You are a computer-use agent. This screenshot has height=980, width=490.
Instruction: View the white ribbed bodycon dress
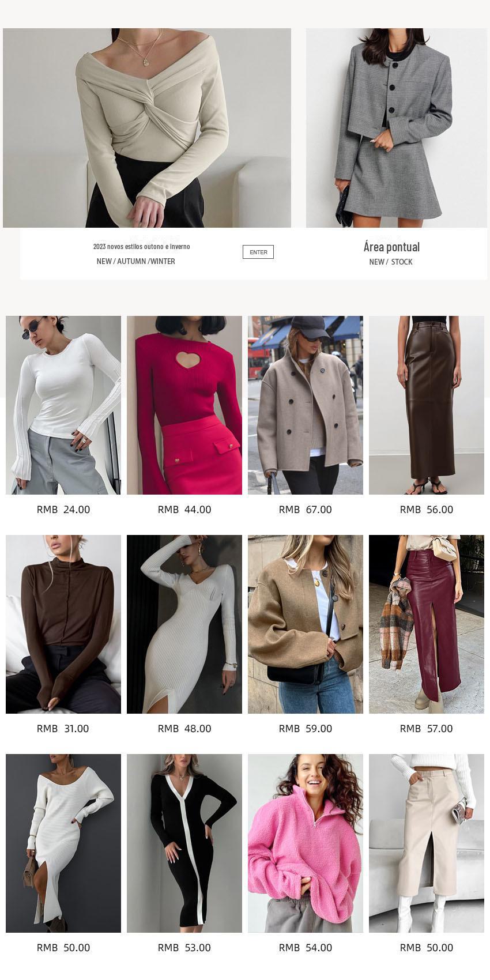[184, 624]
